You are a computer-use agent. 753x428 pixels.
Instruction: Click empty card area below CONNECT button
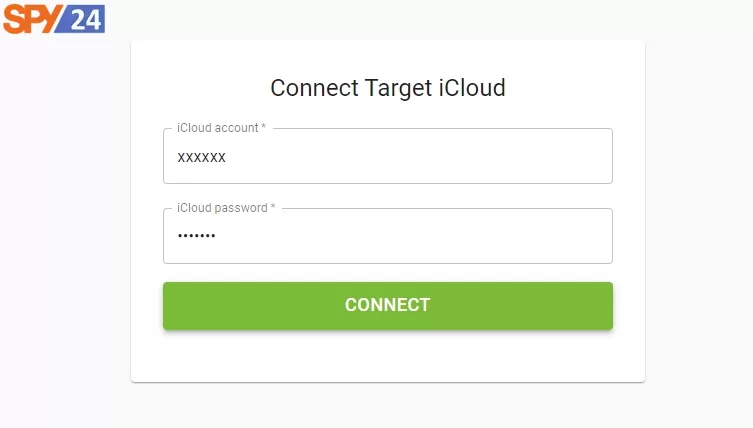click(x=388, y=356)
